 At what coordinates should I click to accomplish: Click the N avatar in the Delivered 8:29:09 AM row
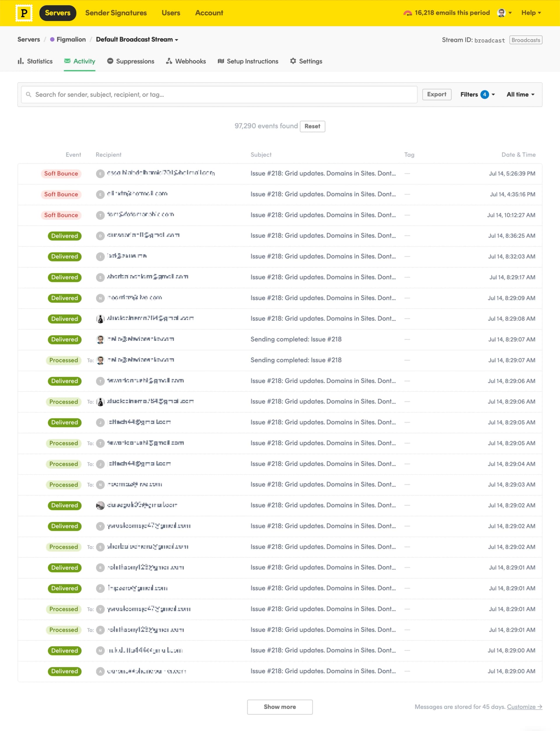pyautogui.click(x=100, y=298)
